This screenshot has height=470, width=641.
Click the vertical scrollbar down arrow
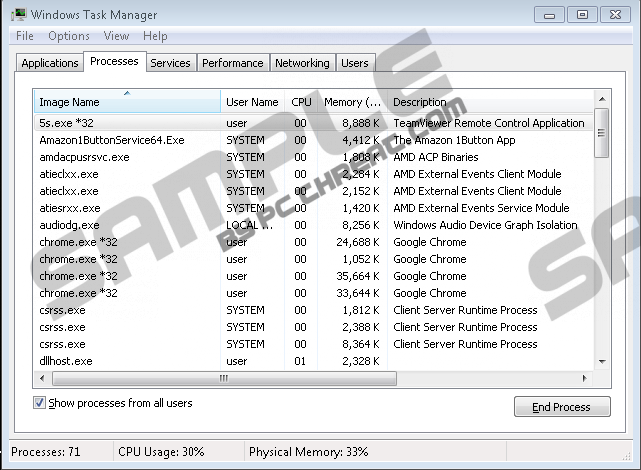click(x=601, y=361)
